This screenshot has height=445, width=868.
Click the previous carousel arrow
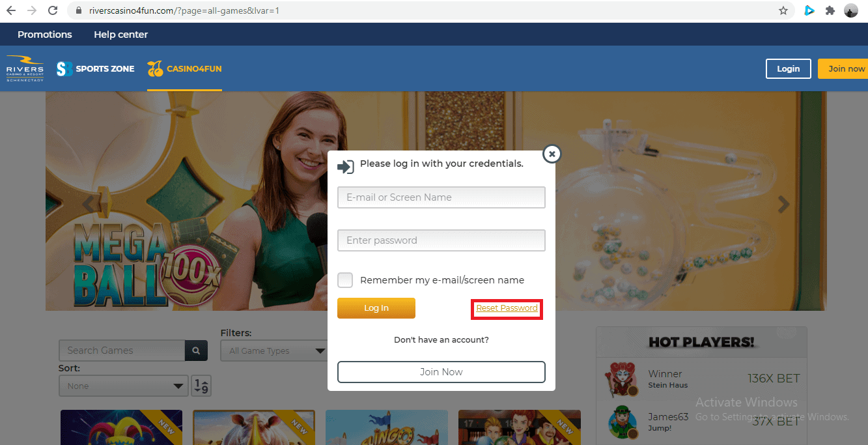click(89, 204)
